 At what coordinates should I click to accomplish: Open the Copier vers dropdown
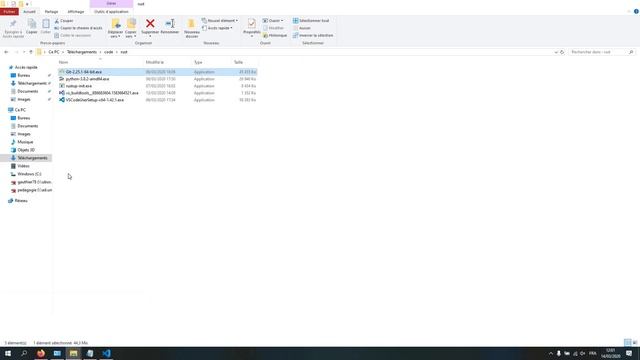[x=131, y=34]
